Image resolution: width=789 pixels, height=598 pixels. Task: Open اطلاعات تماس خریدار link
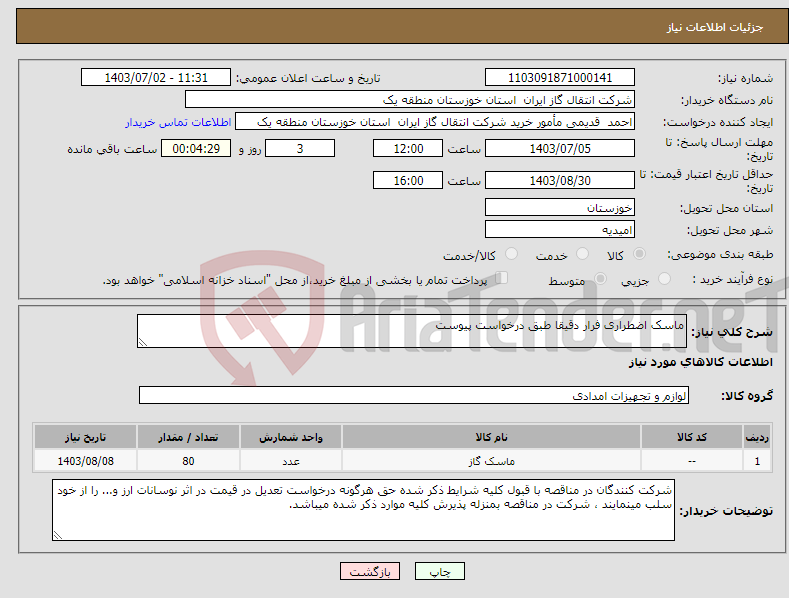point(178,122)
